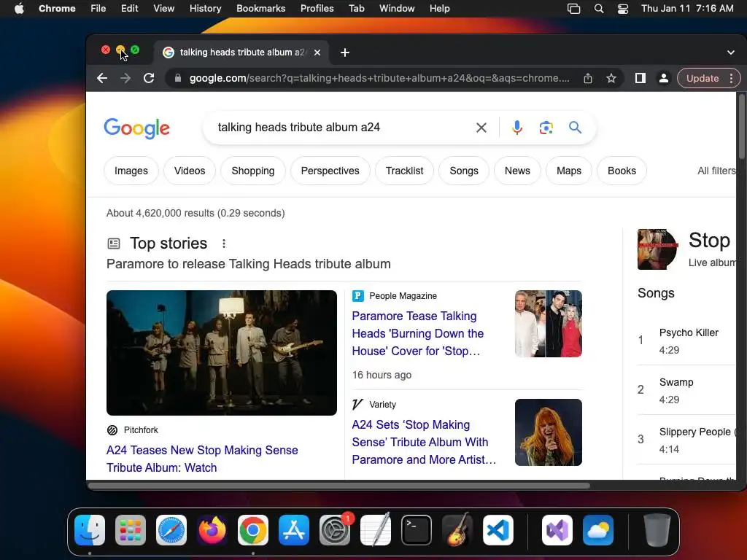This screenshot has width=747, height=560.
Task: Open the Profiles menu
Action: (317, 8)
